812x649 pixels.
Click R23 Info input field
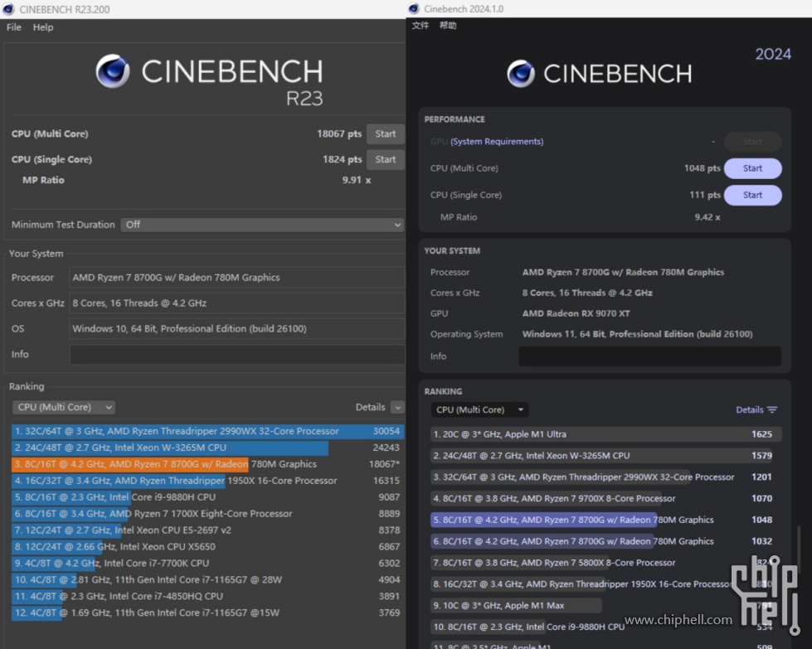(x=237, y=355)
